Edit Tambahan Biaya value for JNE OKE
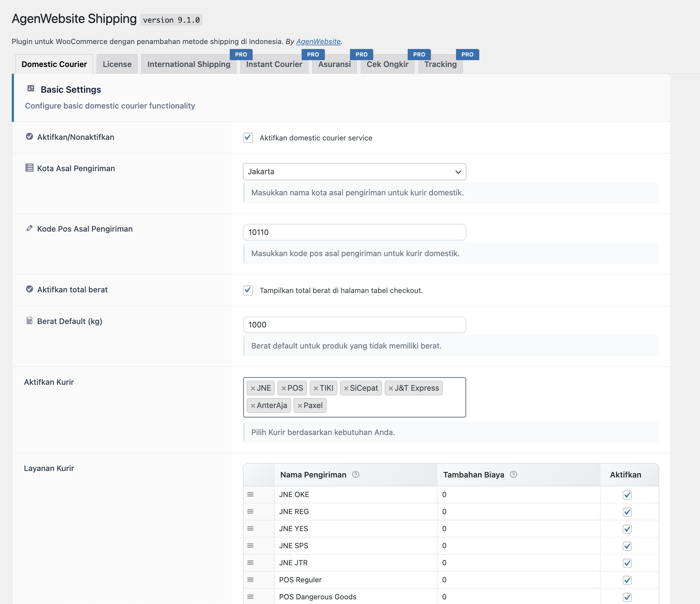The image size is (700, 604). 519,495
